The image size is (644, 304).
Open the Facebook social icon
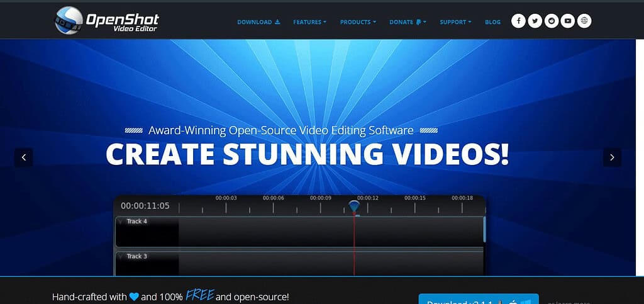coord(518,21)
